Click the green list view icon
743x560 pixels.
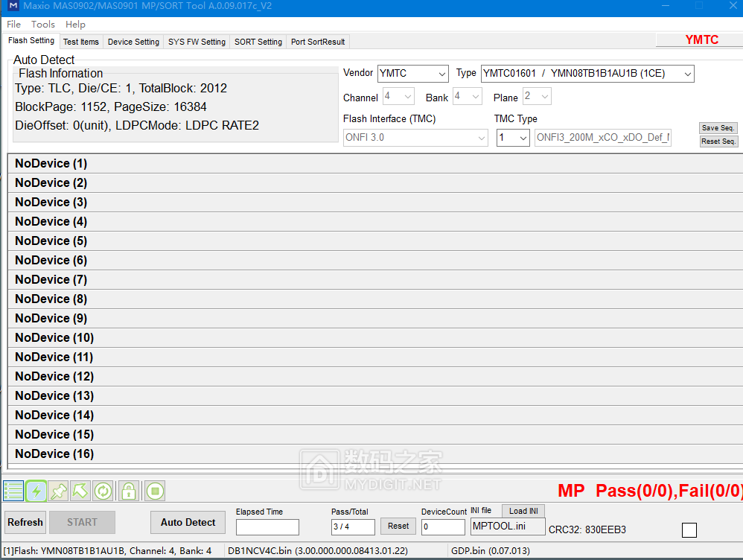(13, 491)
